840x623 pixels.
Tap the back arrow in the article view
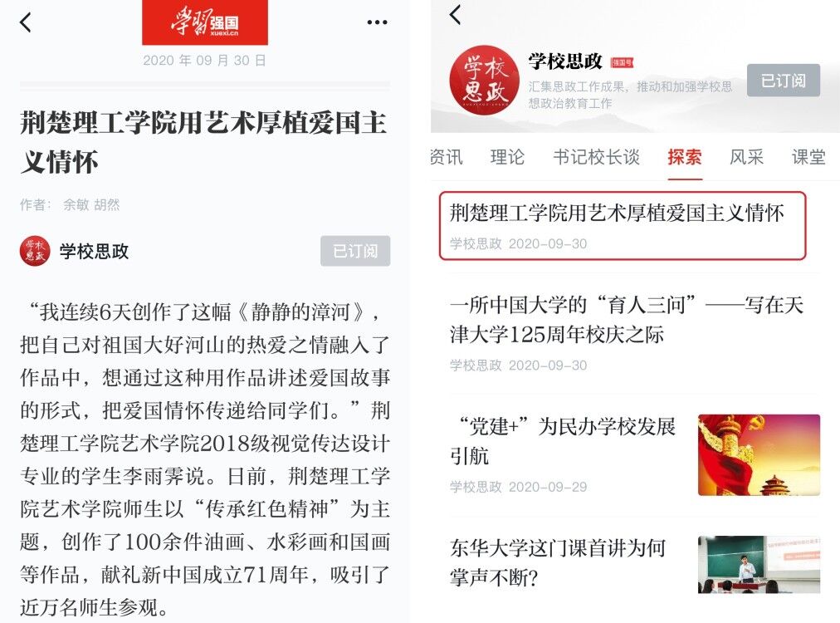[26, 22]
